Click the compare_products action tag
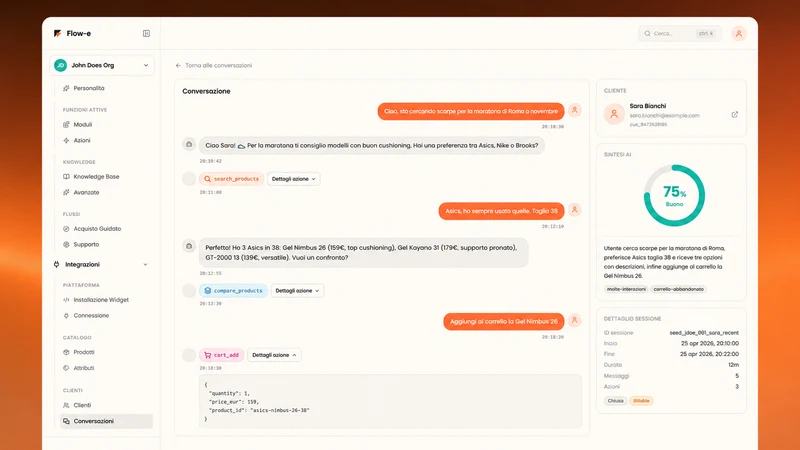Screen dimensions: 800x450 pyautogui.click(x=233, y=290)
